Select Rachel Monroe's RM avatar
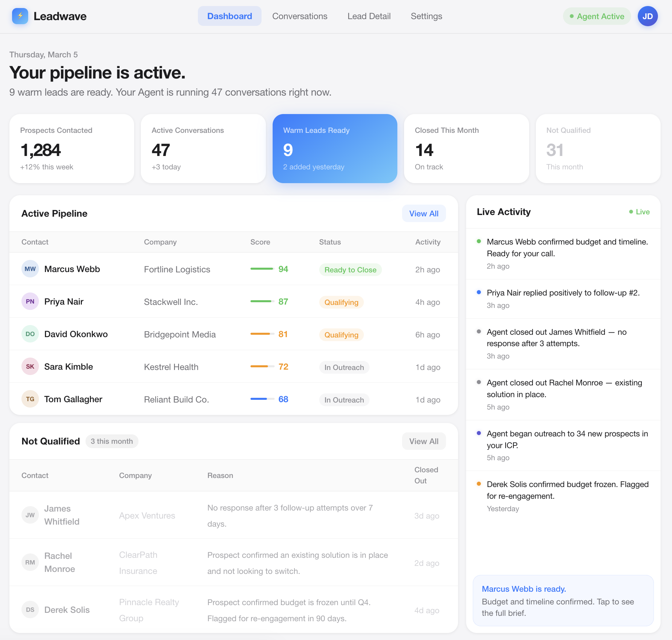Viewport: 672px width, 640px height. (30, 562)
